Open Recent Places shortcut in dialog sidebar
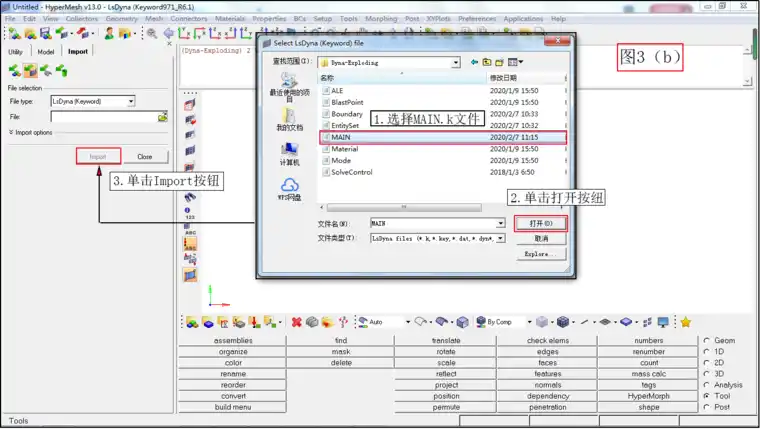The image size is (760, 429). click(x=289, y=87)
